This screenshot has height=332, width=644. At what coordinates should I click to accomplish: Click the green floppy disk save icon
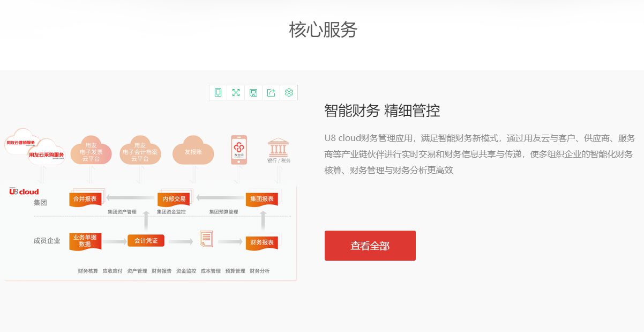253,93
